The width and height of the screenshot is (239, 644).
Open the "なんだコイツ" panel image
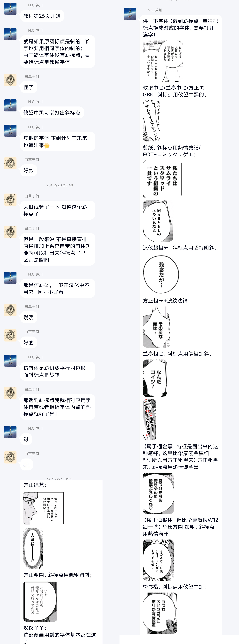[155, 378]
